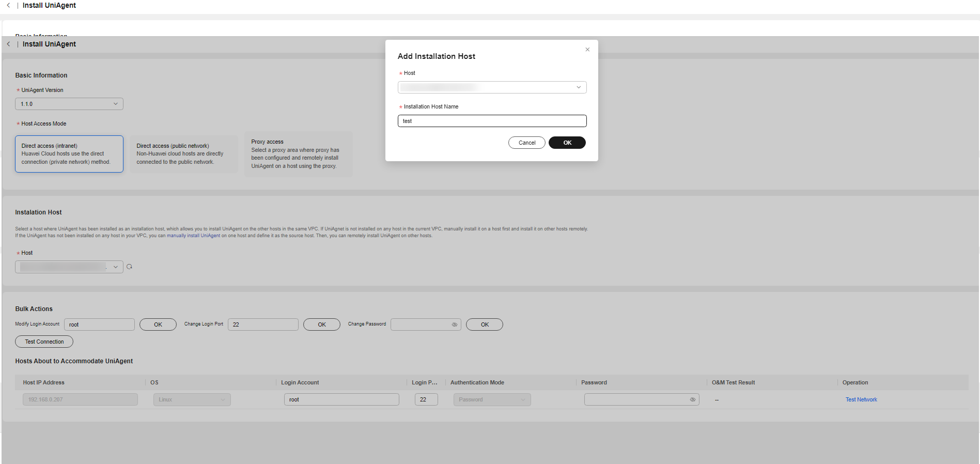Click the Host IP Address field 192.168.0.207
The width and height of the screenshot is (980, 464).
pyautogui.click(x=80, y=399)
